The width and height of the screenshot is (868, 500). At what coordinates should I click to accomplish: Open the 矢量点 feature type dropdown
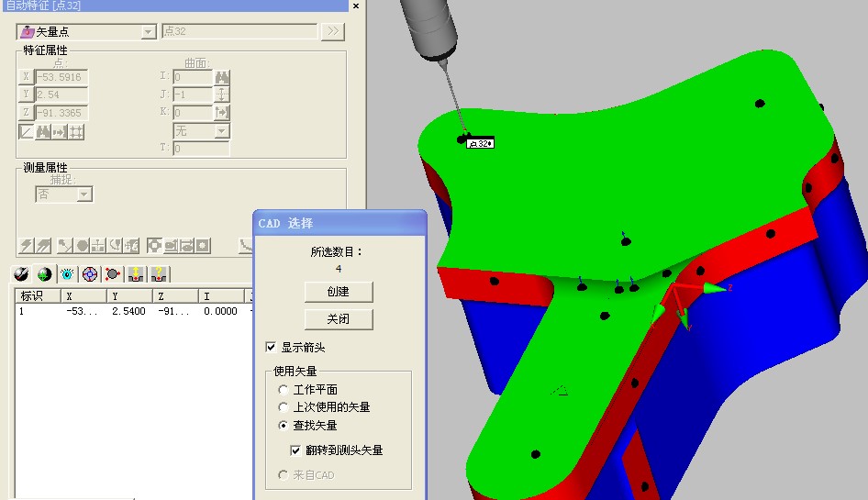[149, 32]
